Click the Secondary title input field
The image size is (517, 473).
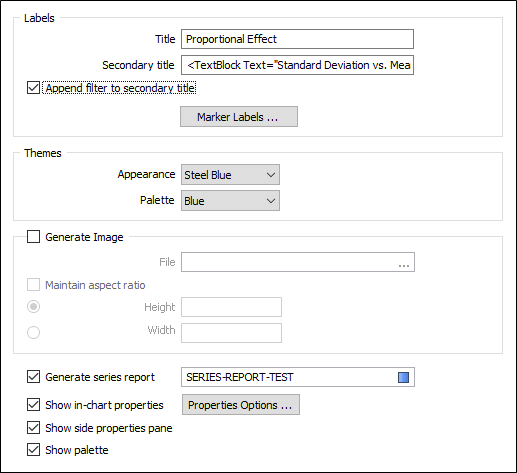[x=297, y=65]
